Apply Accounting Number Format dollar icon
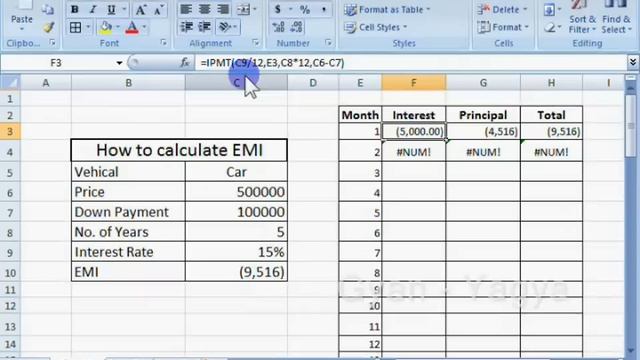The width and height of the screenshot is (640, 360). 278,9
